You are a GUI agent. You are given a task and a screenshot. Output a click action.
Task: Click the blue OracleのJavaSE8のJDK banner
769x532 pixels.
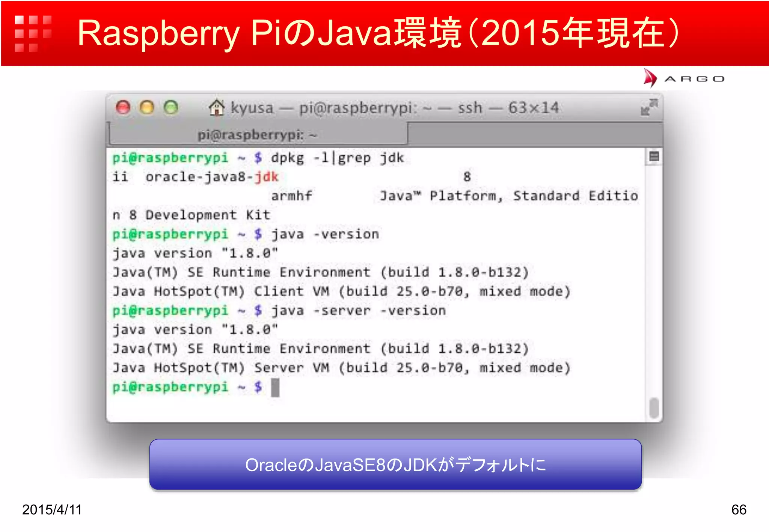395,464
